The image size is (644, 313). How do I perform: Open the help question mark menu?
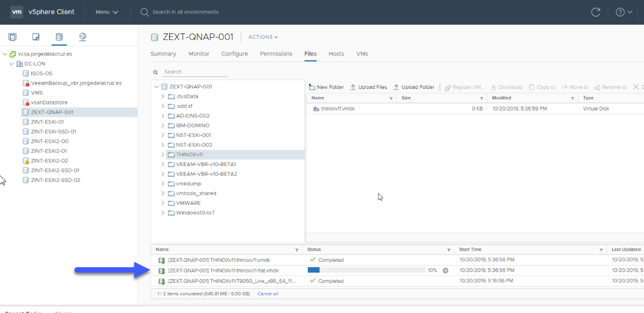624,12
